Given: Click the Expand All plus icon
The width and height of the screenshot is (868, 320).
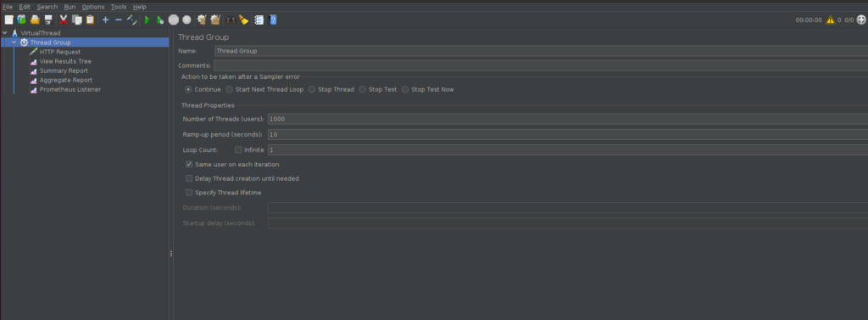Looking at the screenshot, I should pos(105,20).
